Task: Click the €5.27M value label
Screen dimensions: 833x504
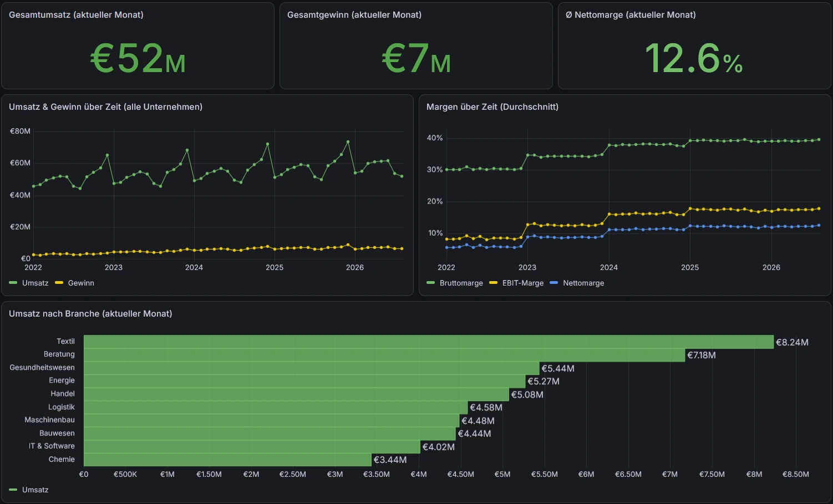Action: 544,381
